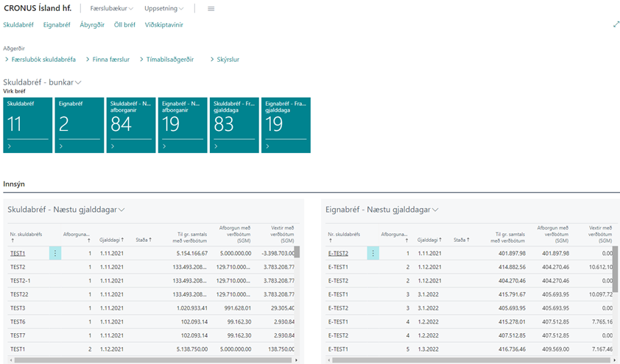
Task: Open the TEST1 skuldabréf number link
Action: (18, 253)
